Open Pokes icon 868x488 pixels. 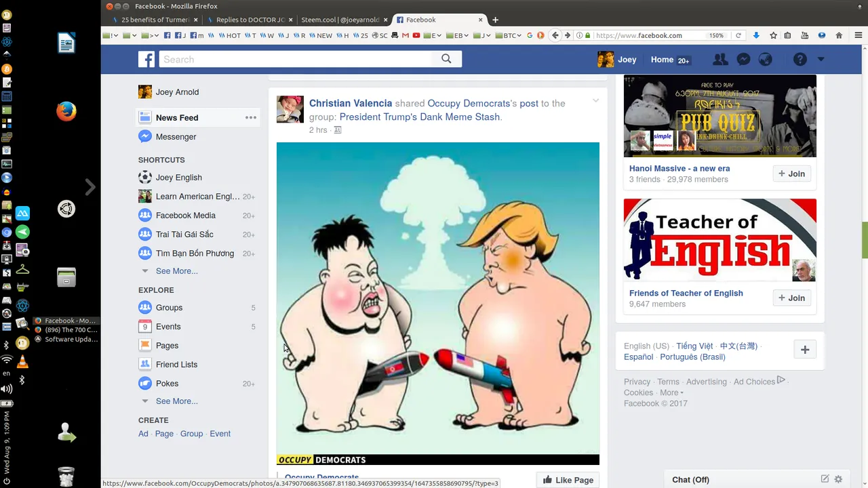click(x=144, y=383)
